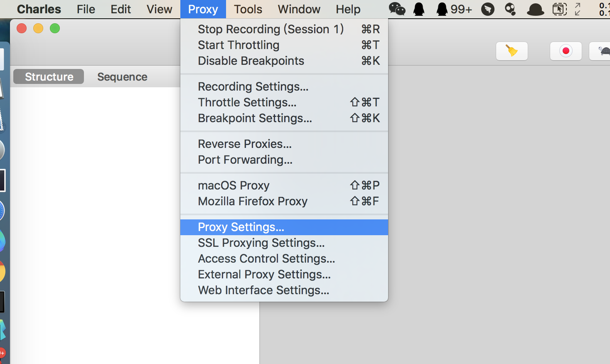Click the black hat menu bar icon
The width and height of the screenshot is (610, 364).
[535, 9]
